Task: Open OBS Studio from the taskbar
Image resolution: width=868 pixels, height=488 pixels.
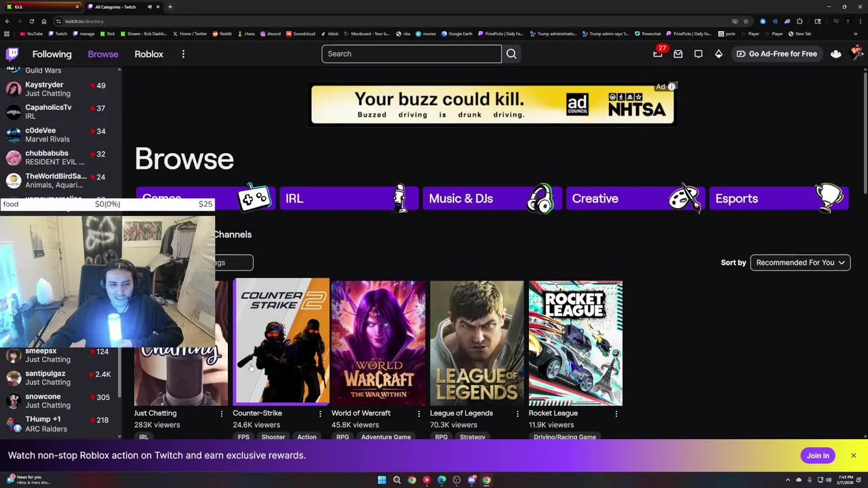Action: (x=456, y=480)
